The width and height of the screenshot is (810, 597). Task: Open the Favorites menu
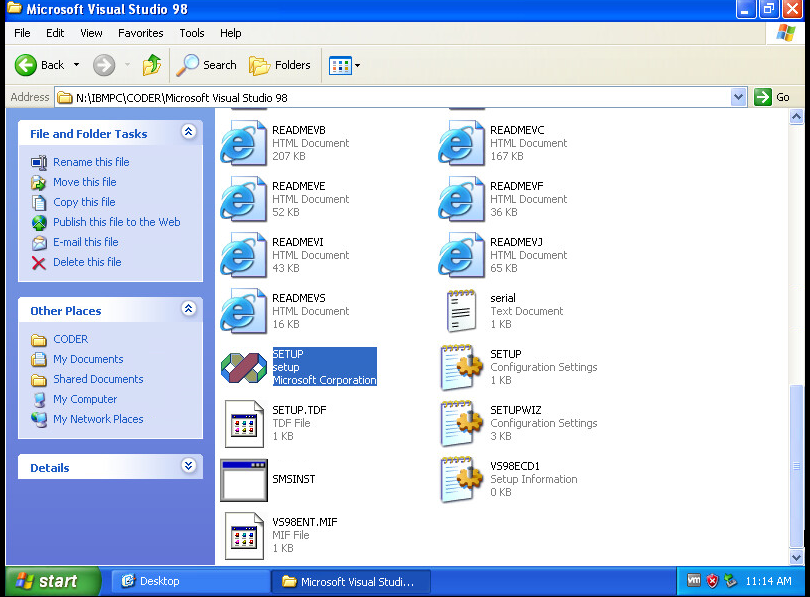[140, 33]
